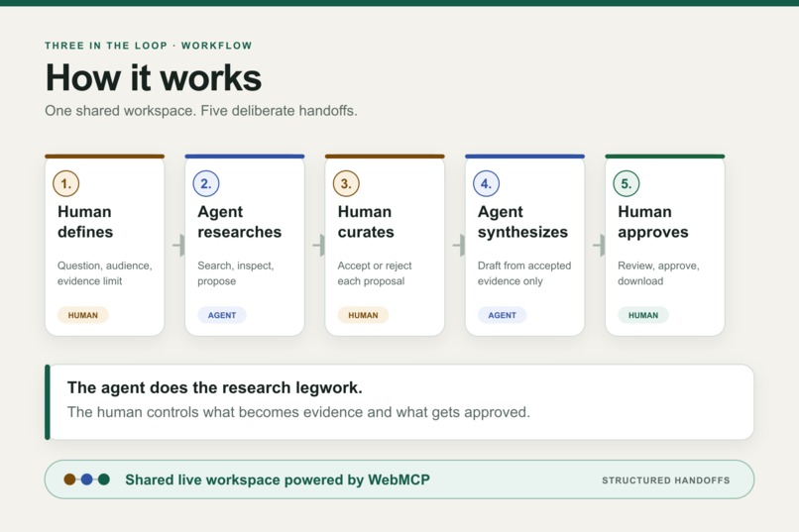Click the 'Human curates' card title
This screenshot has width=799, height=532.
tap(366, 222)
